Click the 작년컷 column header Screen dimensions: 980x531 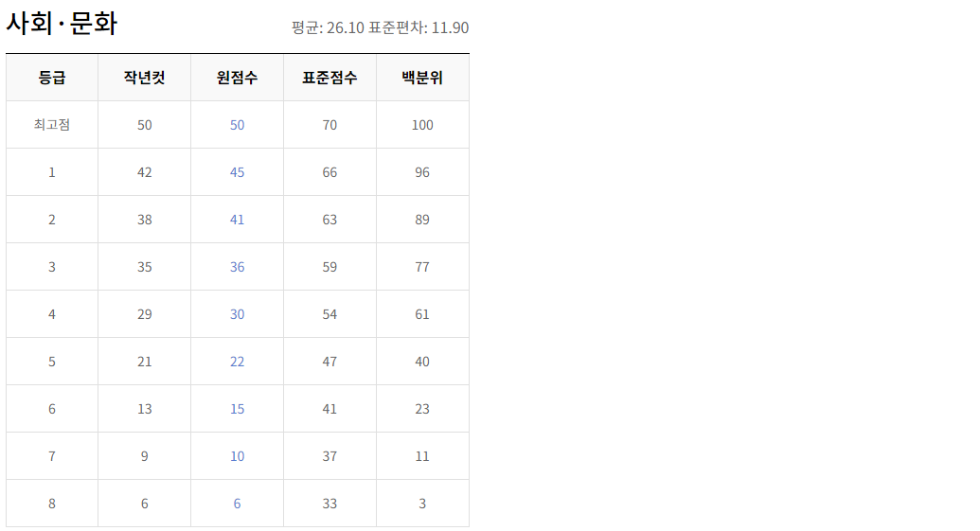[x=144, y=78]
